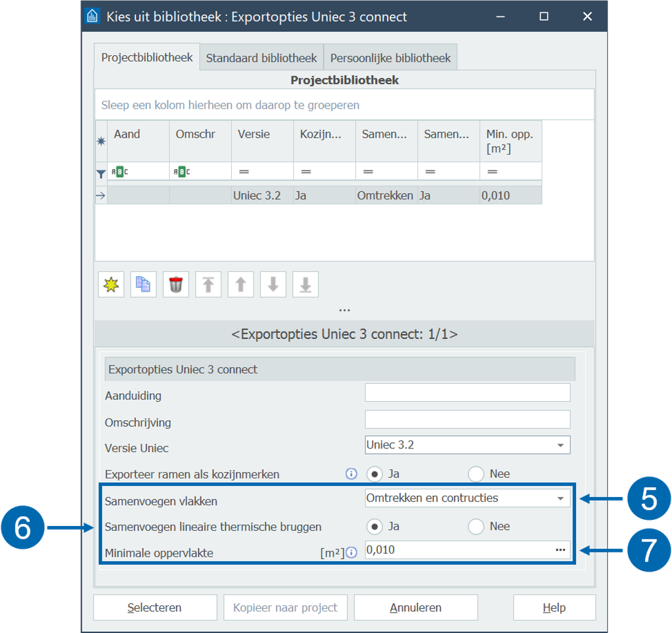Viewport: 672px width, 633px height.
Task: Click the trash bin delete icon
Action: 176,285
